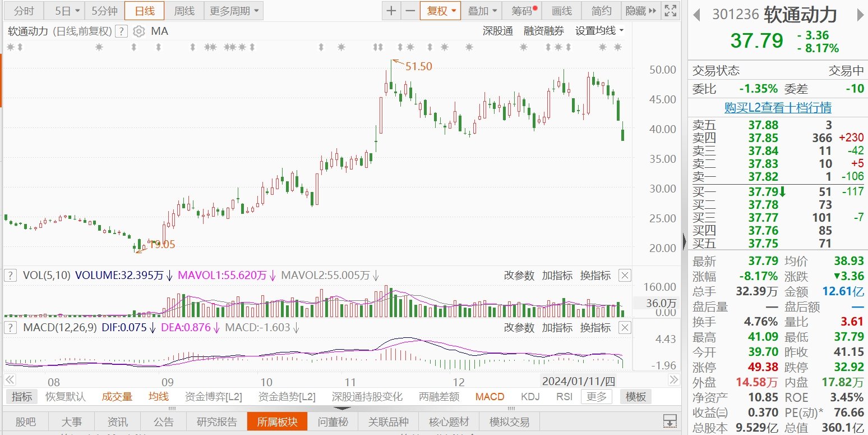Click 融资融券 tag
This screenshot has height=435, width=868.
click(544, 31)
